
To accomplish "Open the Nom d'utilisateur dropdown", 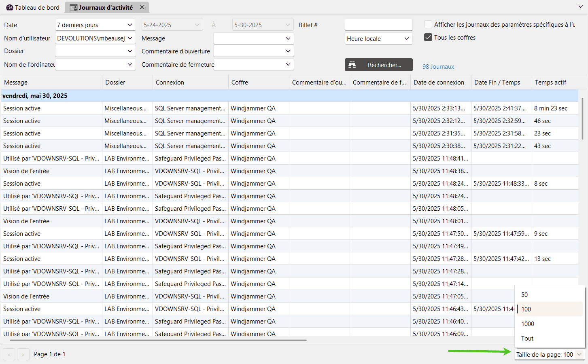I will (x=130, y=38).
